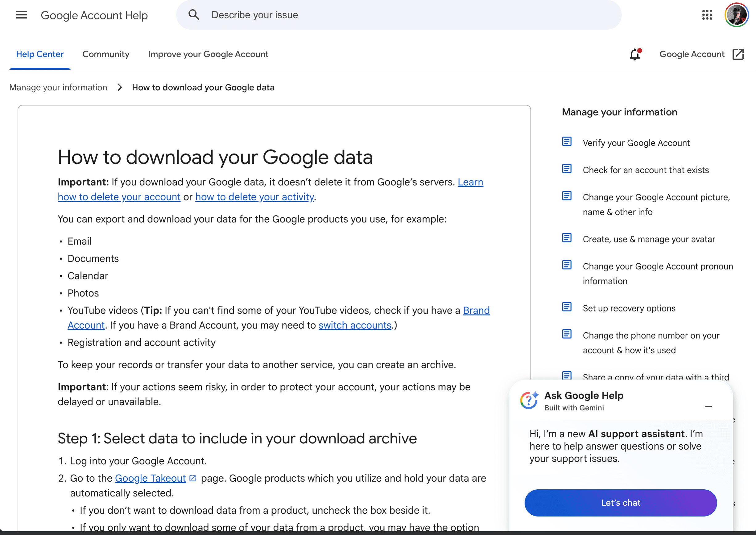Open Create, use & manage your avatar article

pos(649,239)
